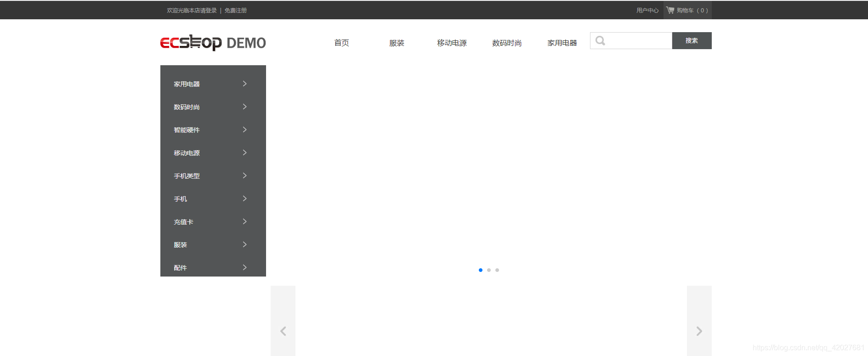
Task: Expand the 数码时尚 sidebar category chevron
Action: coord(244,107)
